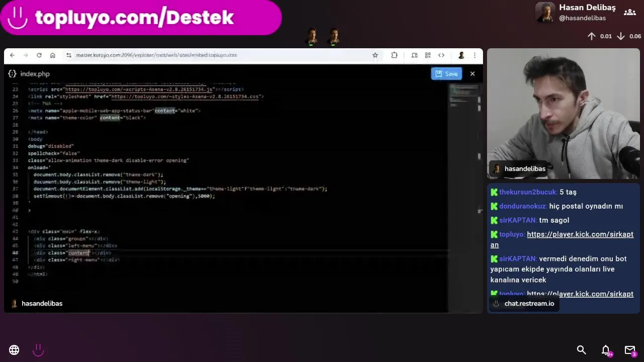Click the '5 taş' chat message
The width and height of the screenshot is (644, 362).
tap(568, 192)
